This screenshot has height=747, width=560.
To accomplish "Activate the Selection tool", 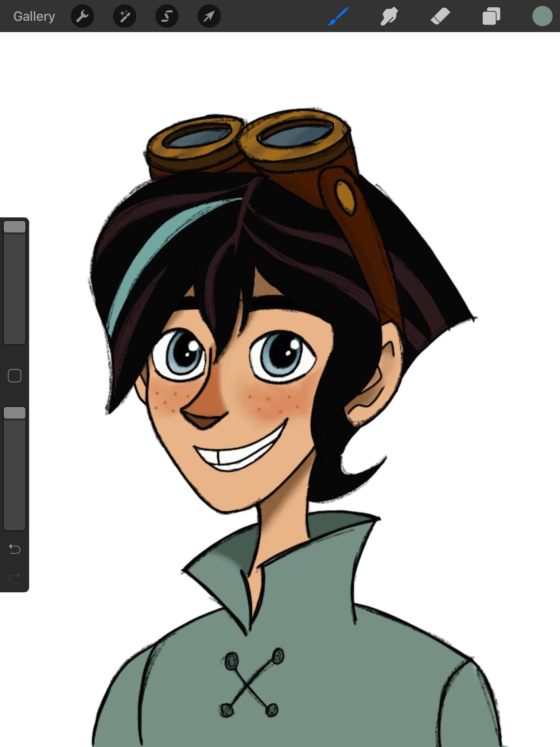I will point(167,16).
